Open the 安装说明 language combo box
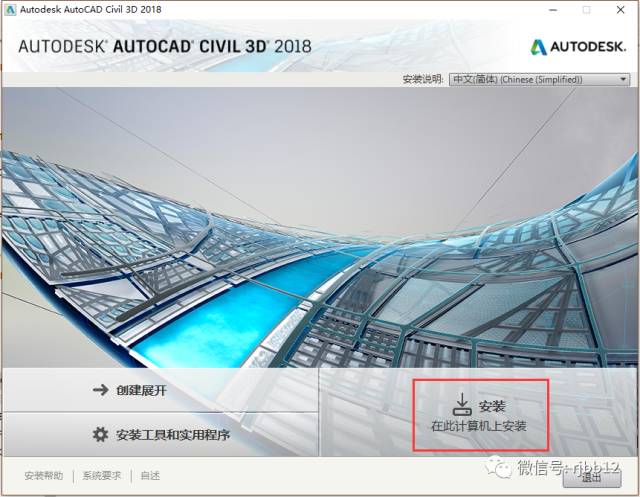640x497 pixels. pyautogui.click(x=539, y=79)
